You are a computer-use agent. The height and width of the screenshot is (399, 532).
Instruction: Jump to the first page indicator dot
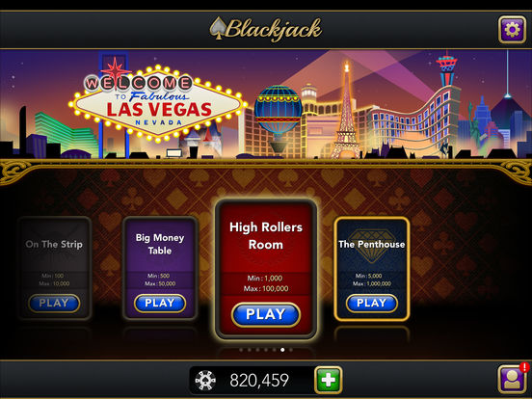pyautogui.click(x=241, y=350)
